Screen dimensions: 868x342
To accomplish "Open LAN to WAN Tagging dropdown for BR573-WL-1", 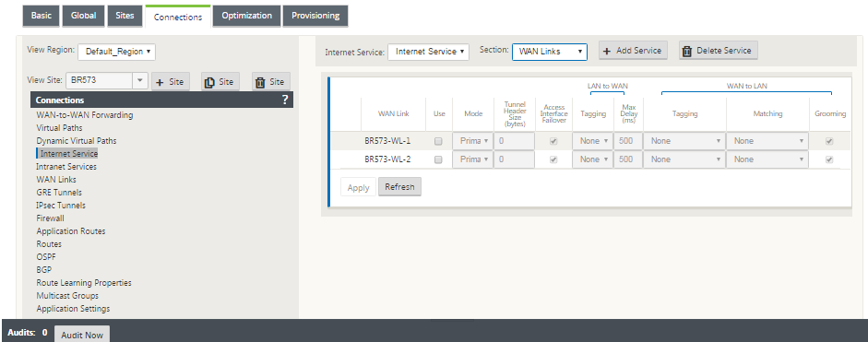I will pyautogui.click(x=593, y=141).
